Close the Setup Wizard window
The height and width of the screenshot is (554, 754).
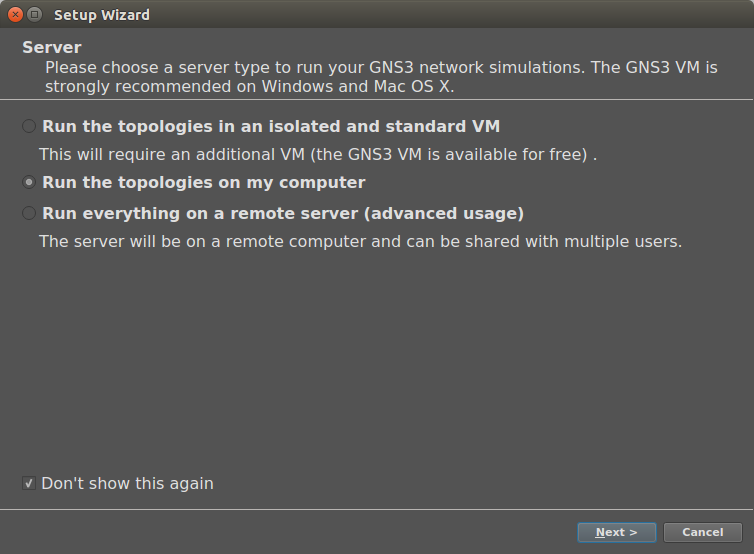click(x=14, y=14)
